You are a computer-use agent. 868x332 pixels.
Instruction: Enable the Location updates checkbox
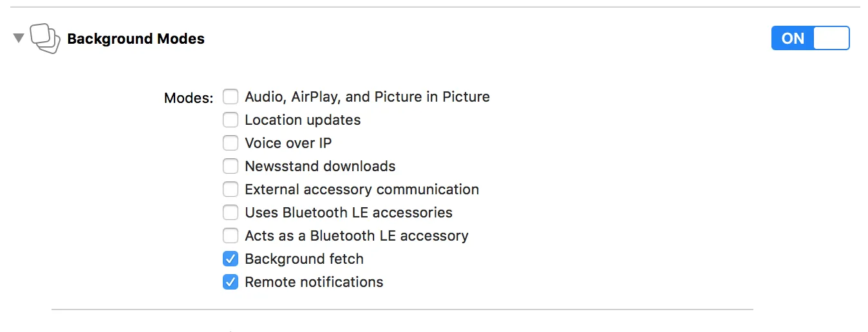(x=231, y=120)
